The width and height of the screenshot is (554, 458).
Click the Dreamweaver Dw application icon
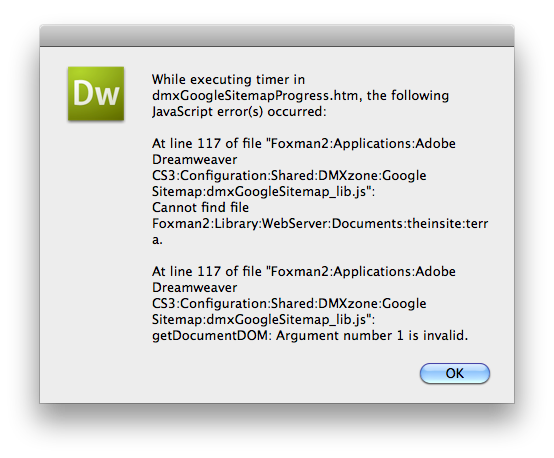[96, 94]
